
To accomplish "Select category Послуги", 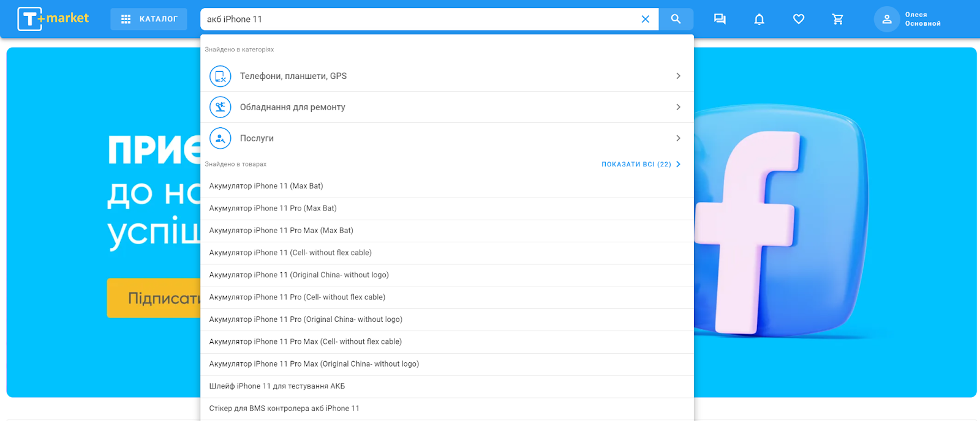I will (447, 138).
